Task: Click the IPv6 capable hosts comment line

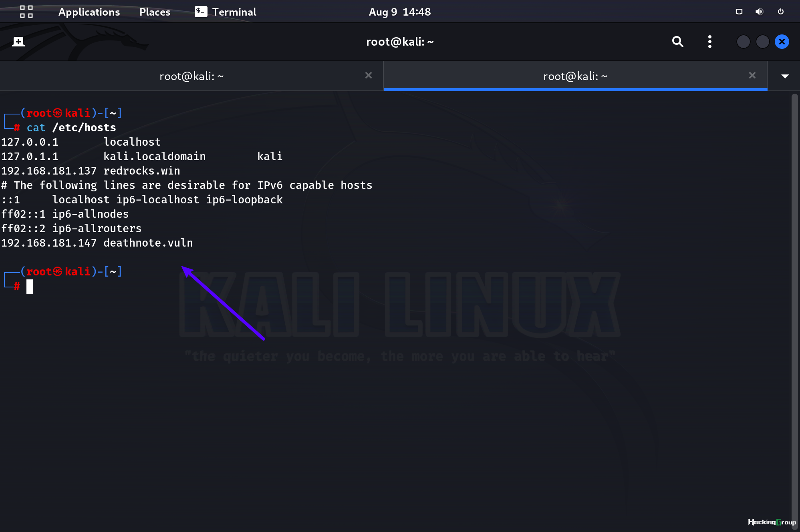Action: (x=187, y=185)
